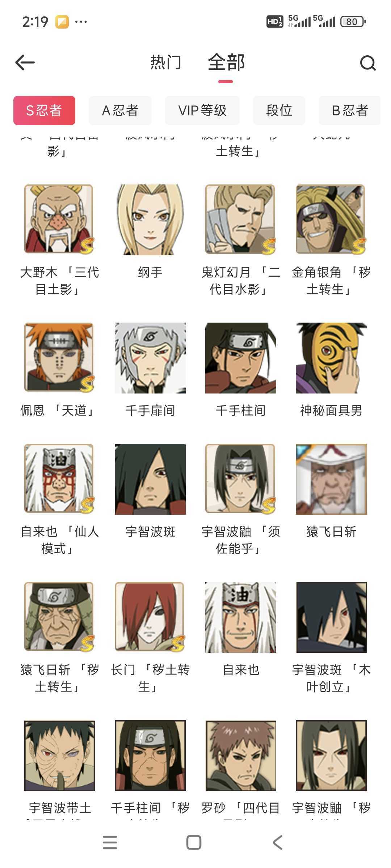This screenshot has height=868, width=391.
Task: Select the A忍者 filter chip
Action: coord(120,110)
